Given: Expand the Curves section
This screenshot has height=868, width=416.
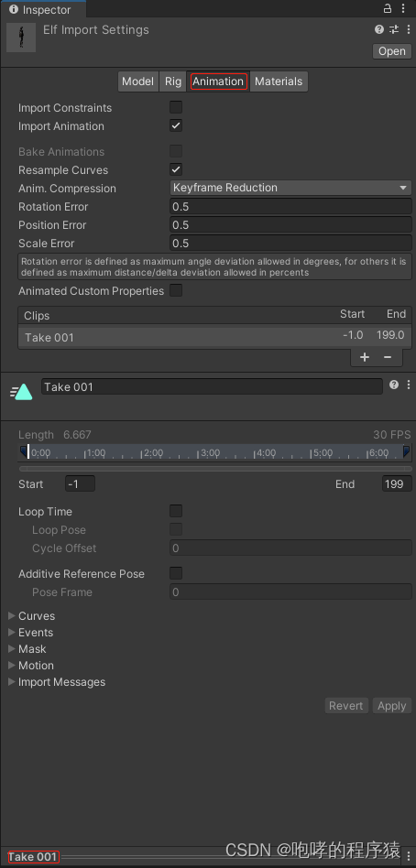Looking at the screenshot, I should click(x=12, y=615).
